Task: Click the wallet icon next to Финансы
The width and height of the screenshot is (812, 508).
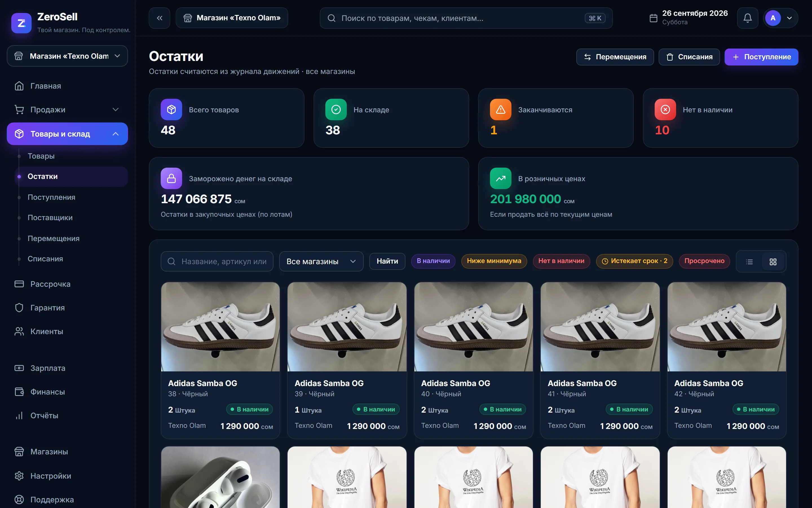Action: point(19,392)
